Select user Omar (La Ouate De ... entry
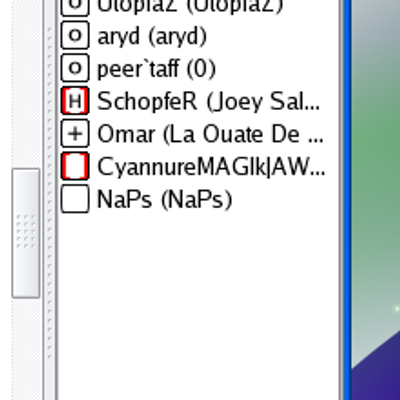Image resolution: width=400 pixels, height=400 pixels. pyautogui.click(x=210, y=134)
